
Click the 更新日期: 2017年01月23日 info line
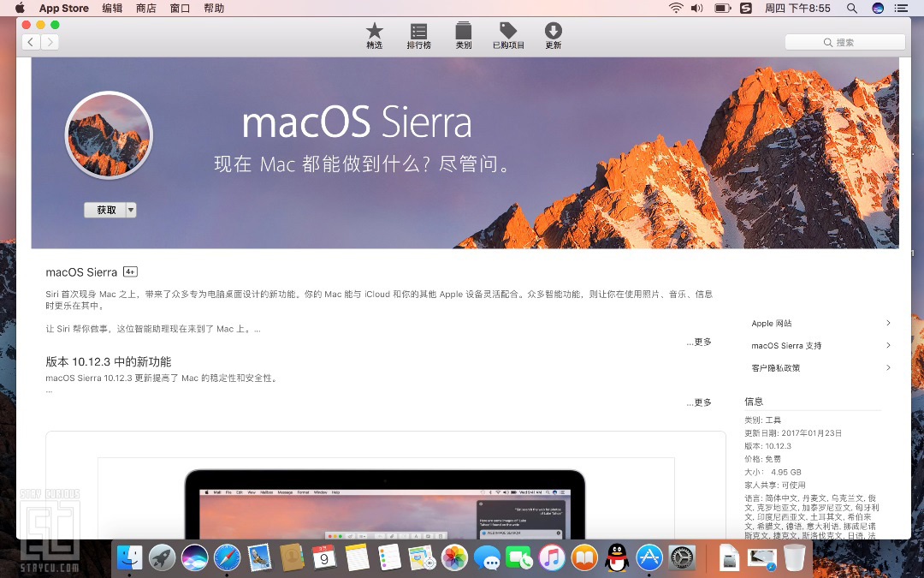point(793,433)
